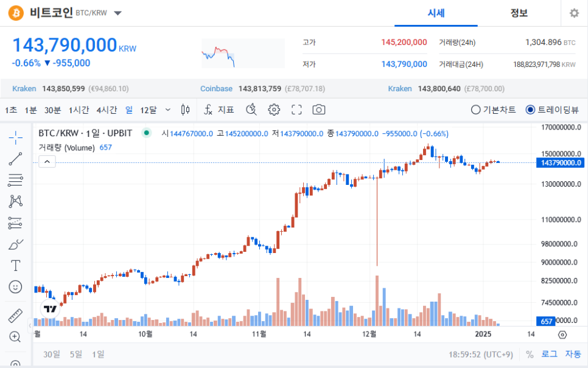Select the 1시간 interval
The width and height of the screenshot is (588, 368).
point(79,110)
